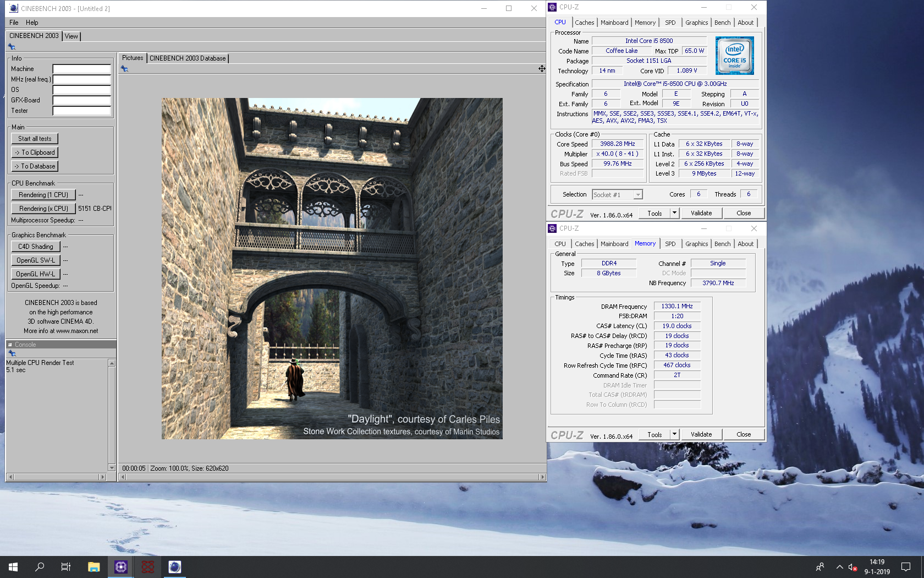Select the Pictures tab
Viewport: 924px width, 578px height.
tap(133, 58)
